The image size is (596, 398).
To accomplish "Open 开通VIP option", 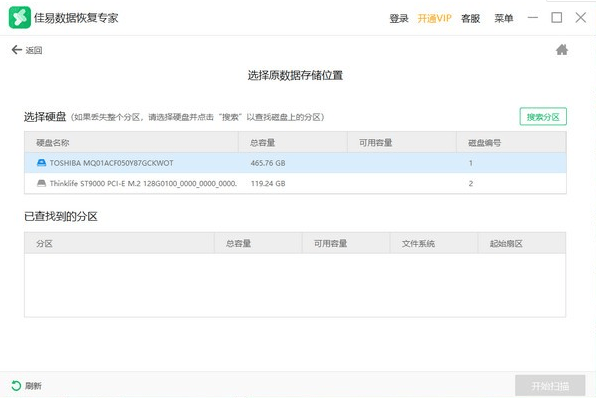I will pyautogui.click(x=434, y=18).
